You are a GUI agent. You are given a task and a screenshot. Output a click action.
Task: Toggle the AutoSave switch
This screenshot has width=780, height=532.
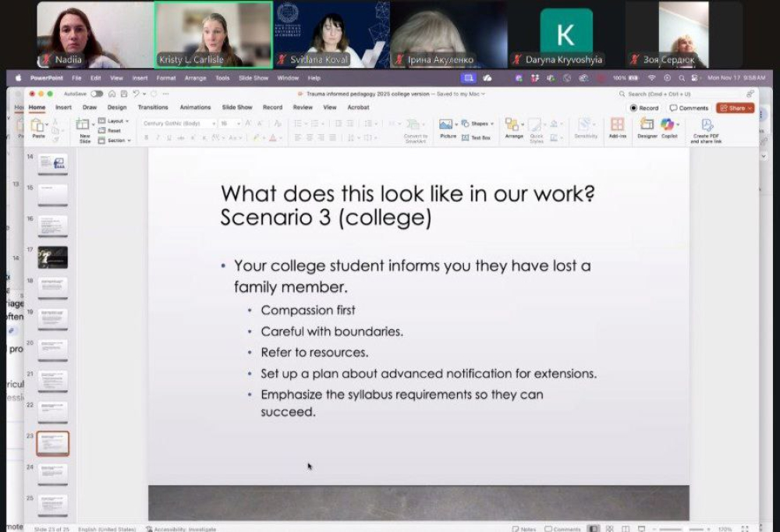pyautogui.click(x=96, y=94)
